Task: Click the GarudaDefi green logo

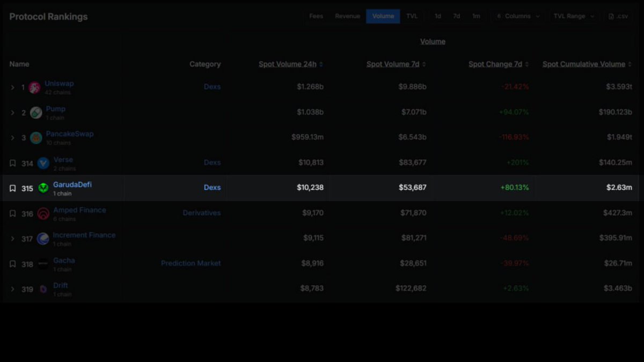Action: pos(43,188)
